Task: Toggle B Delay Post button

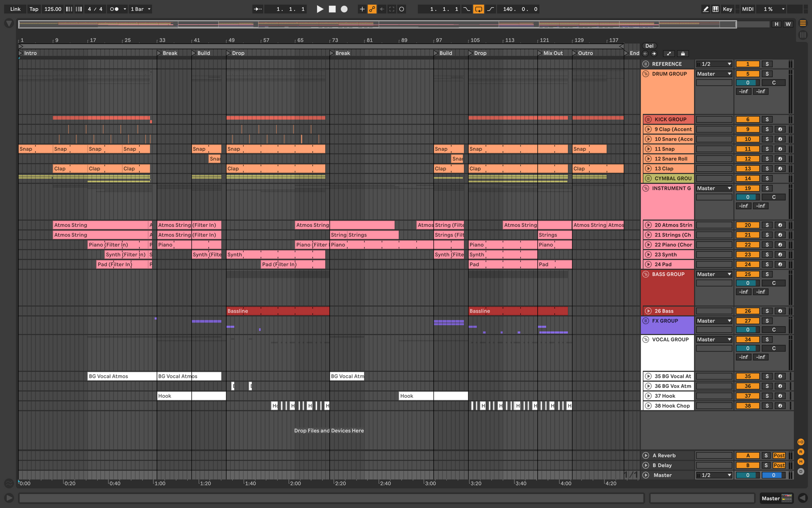Action: (x=779, y=466)
